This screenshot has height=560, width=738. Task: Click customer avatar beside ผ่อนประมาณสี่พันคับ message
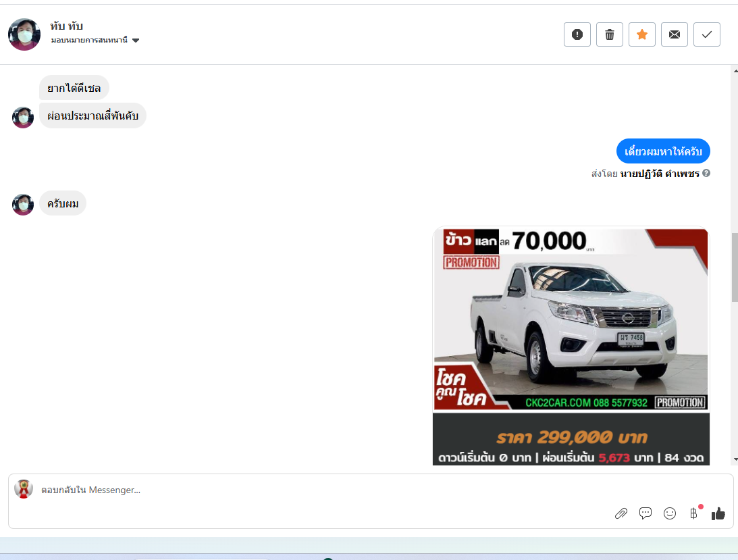[22, 118]
